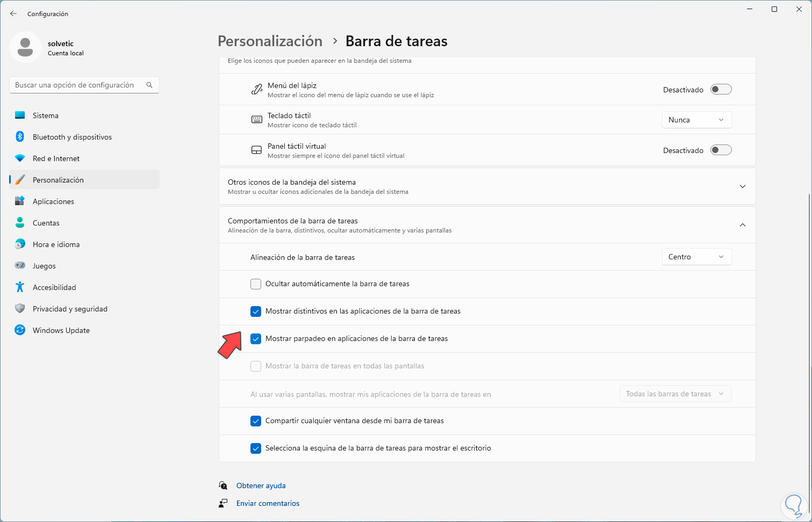Image resolution: width=812 pixels, height=522 pixels.
Task: Click the Accesibilidad figure icon
Action: [x=20, y=287]
